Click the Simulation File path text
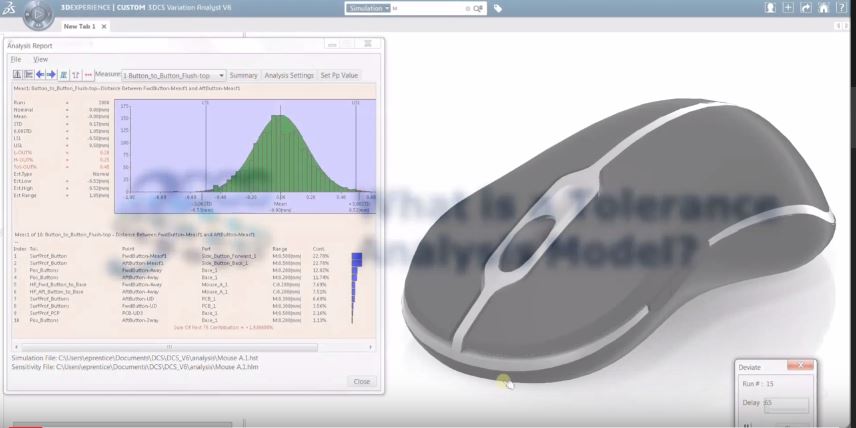Viewport: 856px width, 428px height. (x=134, y=358)
